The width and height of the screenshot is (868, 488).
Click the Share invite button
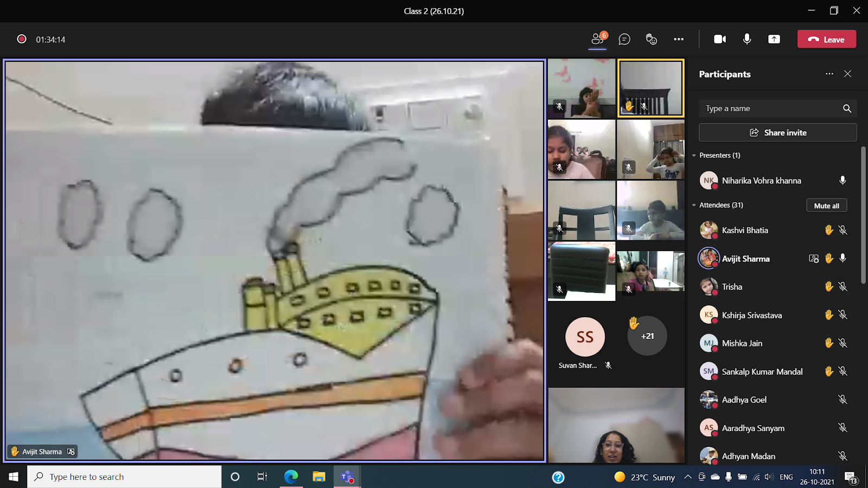pyautogui.click(x=778, y=132)
